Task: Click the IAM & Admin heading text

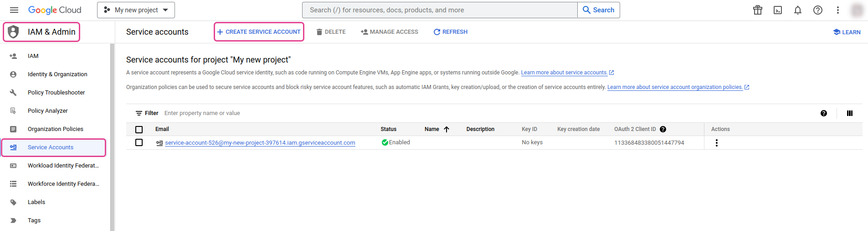Action: coord(51,32)
